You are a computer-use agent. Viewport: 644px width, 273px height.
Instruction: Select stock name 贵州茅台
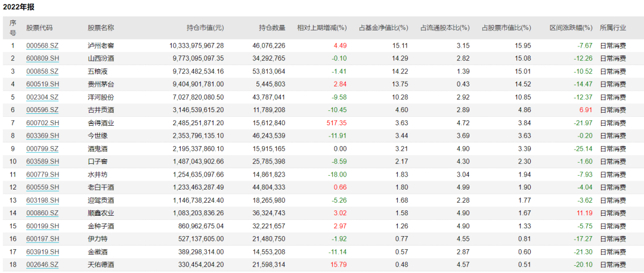pos(101,84)
